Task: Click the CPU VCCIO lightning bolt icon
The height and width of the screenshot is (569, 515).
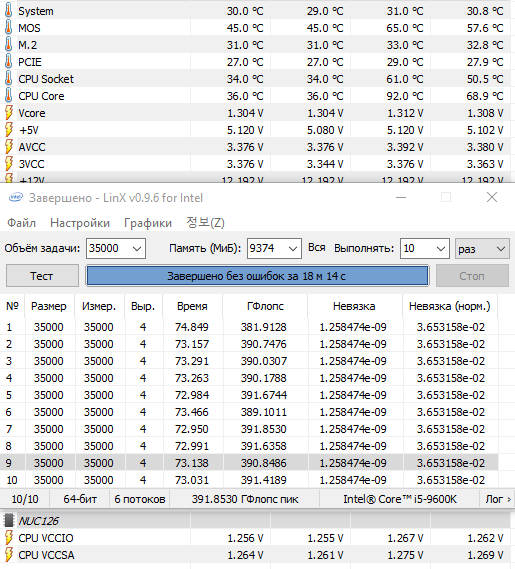Action: [x=9, y=538]
